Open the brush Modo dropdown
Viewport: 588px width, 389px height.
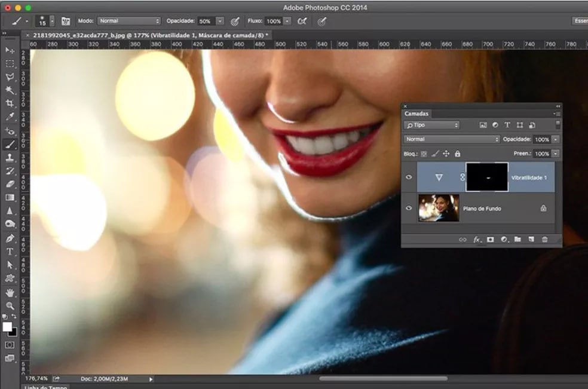[x=128, y=21]
